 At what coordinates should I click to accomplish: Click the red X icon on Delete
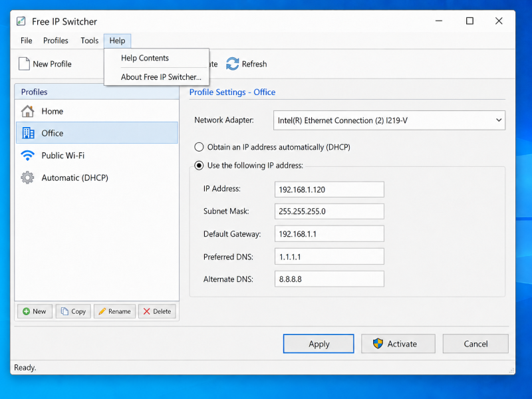(x=146, y=311)
